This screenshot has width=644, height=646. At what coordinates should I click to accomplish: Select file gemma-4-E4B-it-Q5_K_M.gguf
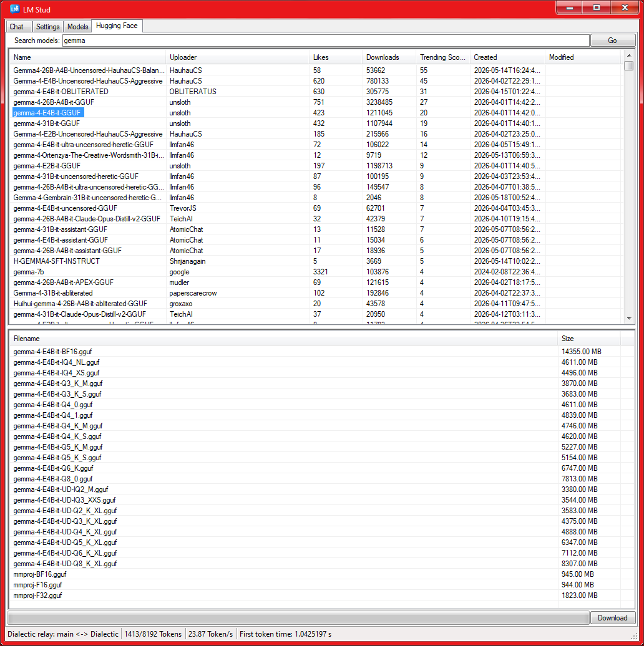(x=315, y=447)
